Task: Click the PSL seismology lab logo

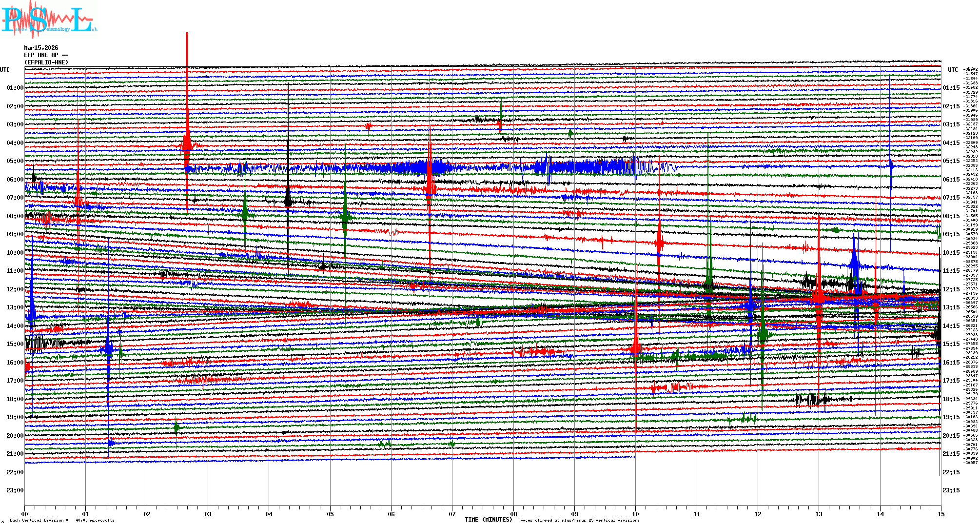Action: point(48,20)
